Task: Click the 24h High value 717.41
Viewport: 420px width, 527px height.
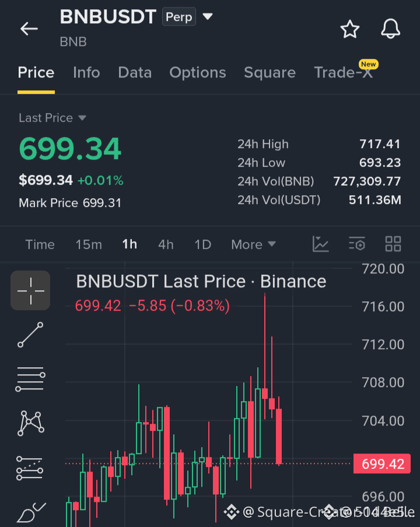Action: coord(380,144)
